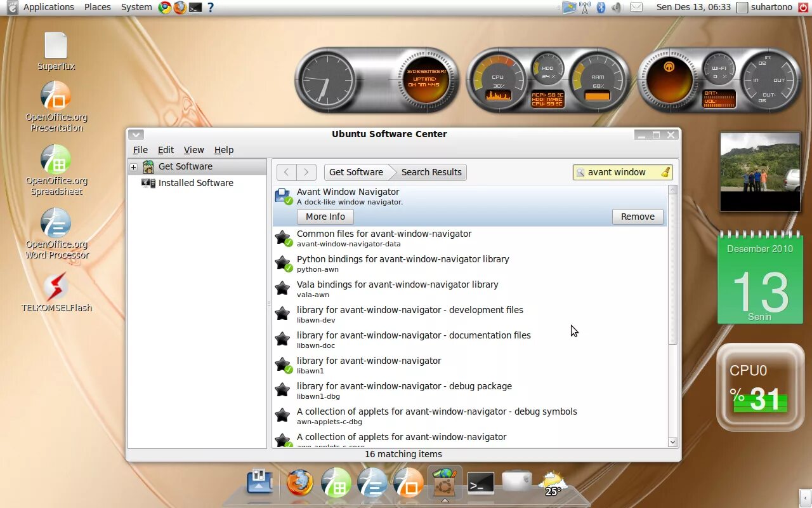The image size is (812, 508).
Task: Click the Desember 2010 calendar widget
Action: click(x=760, y=277)
